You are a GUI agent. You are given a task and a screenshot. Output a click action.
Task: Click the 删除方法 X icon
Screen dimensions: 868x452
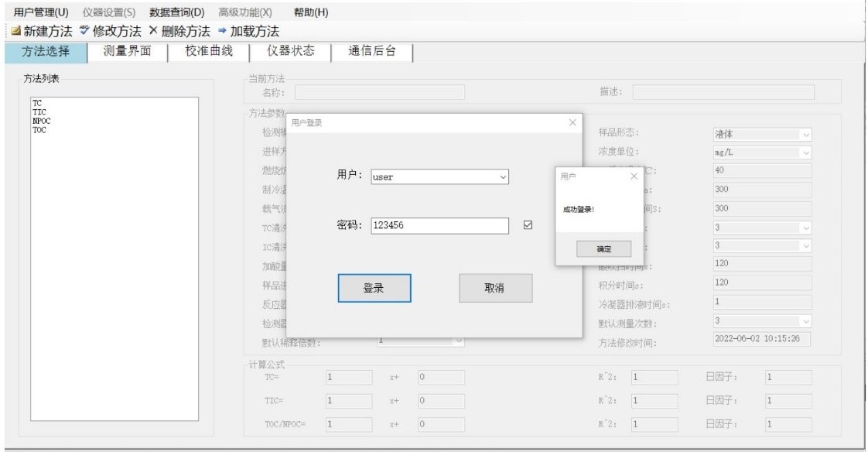(x=152, y=32)
